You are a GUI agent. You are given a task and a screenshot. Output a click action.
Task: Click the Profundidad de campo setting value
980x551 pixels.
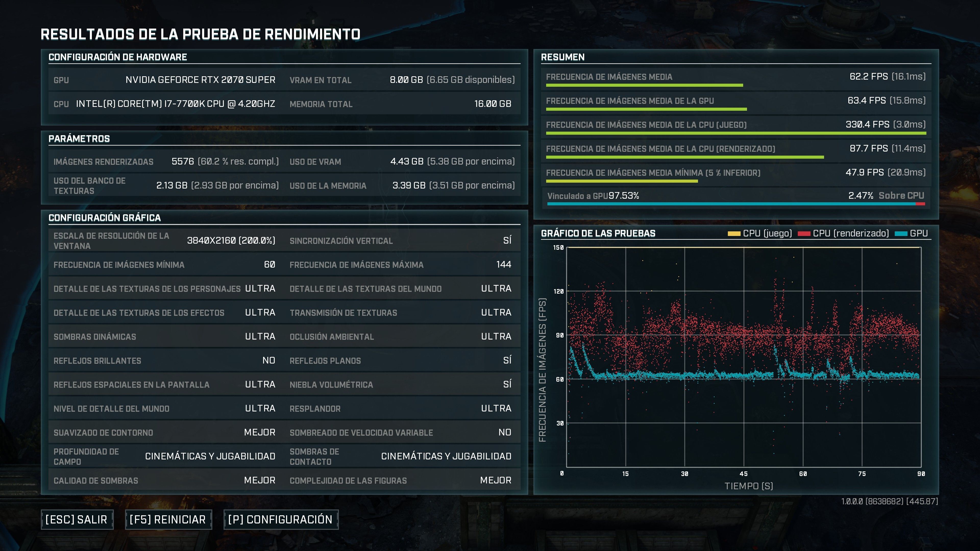[x=210, y=456]
